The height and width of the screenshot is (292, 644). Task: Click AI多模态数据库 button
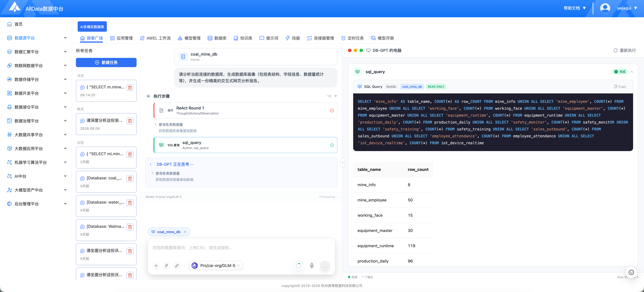(x=92, y=26)
